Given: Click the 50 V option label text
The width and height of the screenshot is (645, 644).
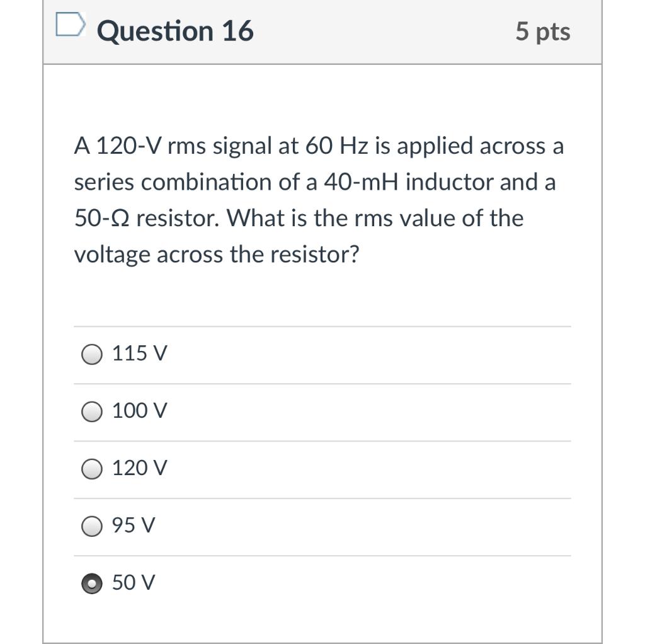Looking at the screenshot, I should (134, 583).
